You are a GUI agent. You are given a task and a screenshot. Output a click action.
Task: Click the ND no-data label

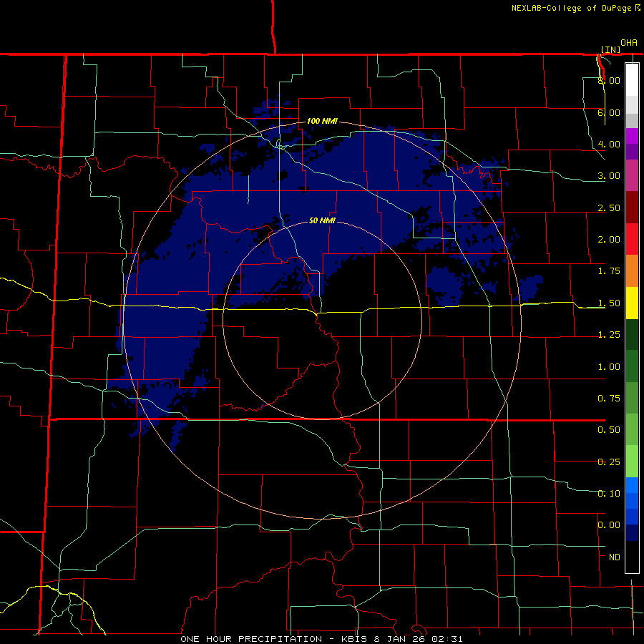click(x=615, y=557)
